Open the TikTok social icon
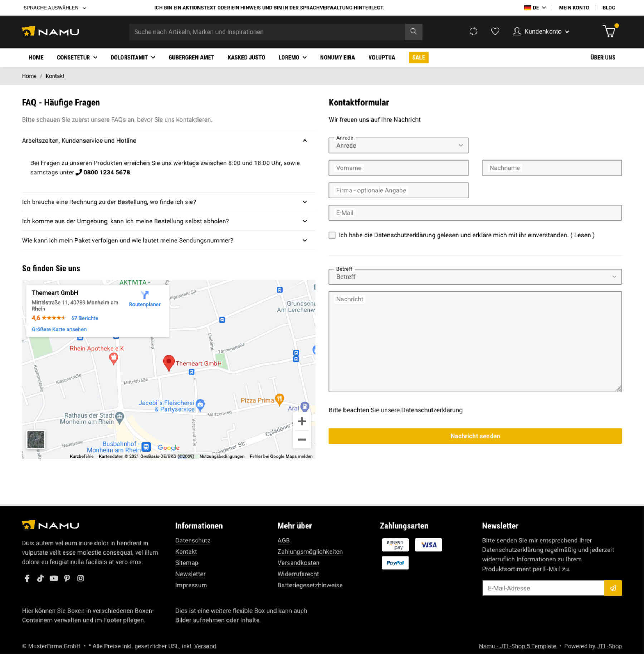This screenshot has height=654, width=644. 40,578
